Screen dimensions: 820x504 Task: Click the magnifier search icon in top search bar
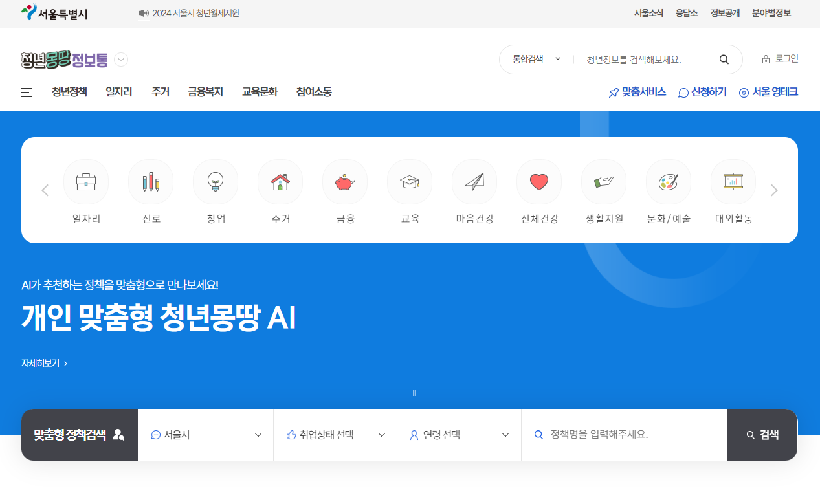[724, 60]
